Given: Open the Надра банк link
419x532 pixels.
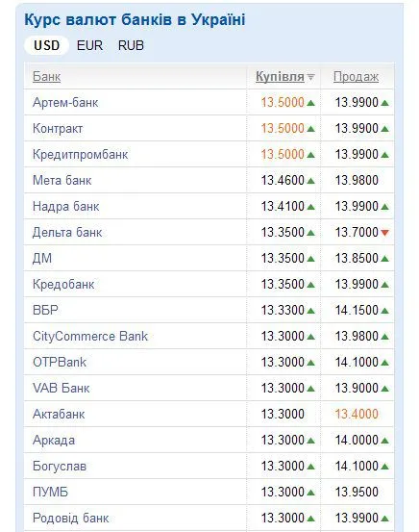Looking at the screenshot, I should 65,206.
